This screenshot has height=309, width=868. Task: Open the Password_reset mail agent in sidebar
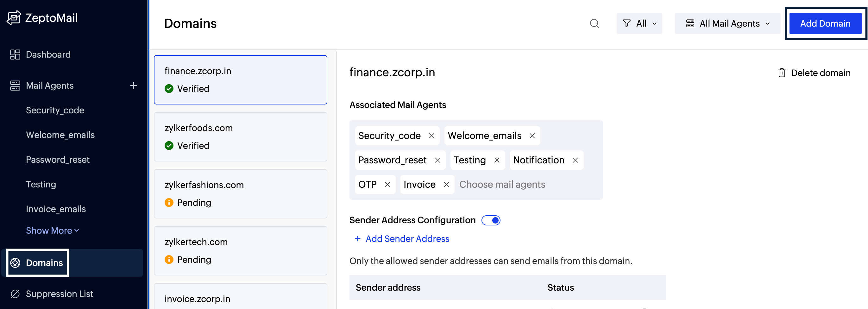[58, 160]
